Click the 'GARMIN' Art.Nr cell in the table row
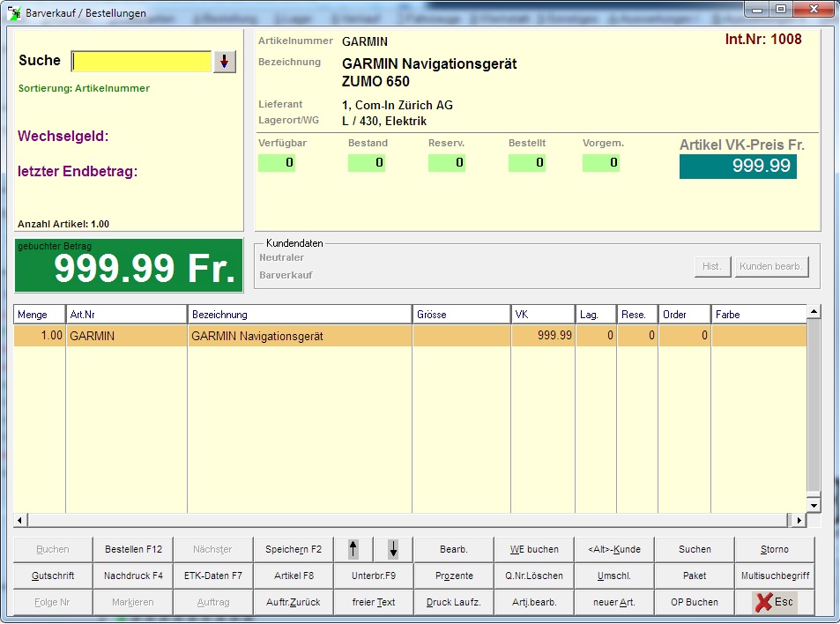 point(126,336)
